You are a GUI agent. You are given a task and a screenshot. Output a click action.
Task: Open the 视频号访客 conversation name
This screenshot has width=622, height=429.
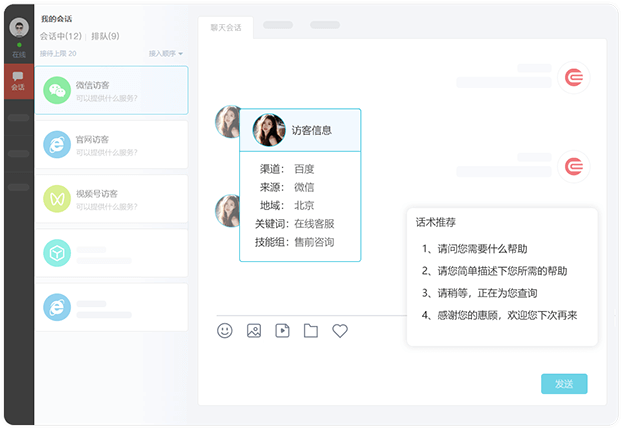click(x=97, y=194)
